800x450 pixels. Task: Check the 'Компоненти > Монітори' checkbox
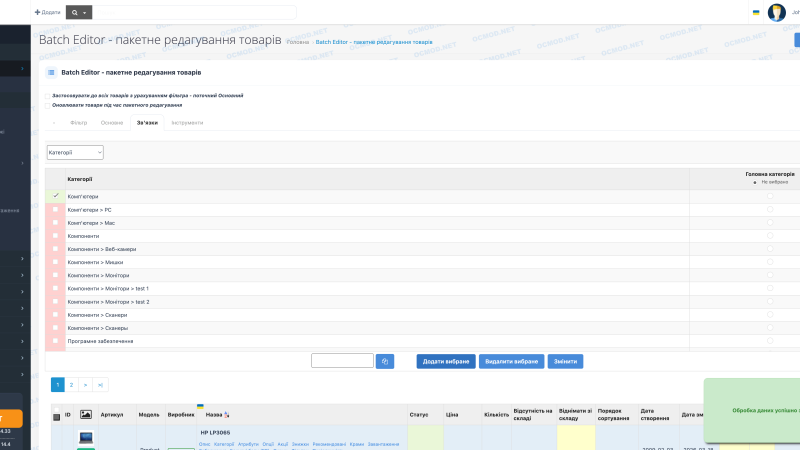click(56, 275)
